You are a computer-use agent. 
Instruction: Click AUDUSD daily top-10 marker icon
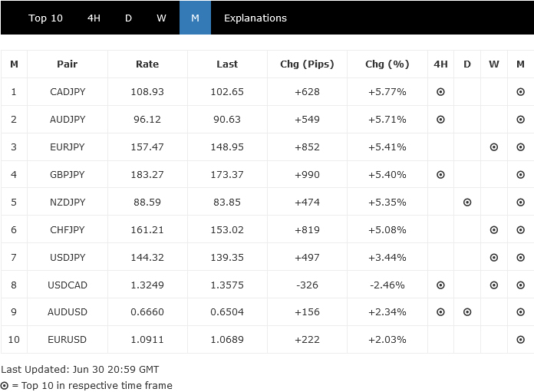point(466,313)
